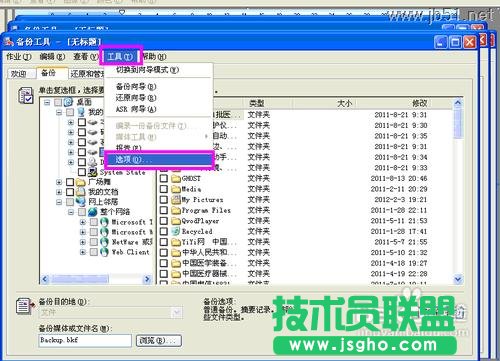Viewport: 500px width, 361px height.
Task: Click the QvodPlayer folder icon
Action: coord(176,221)
